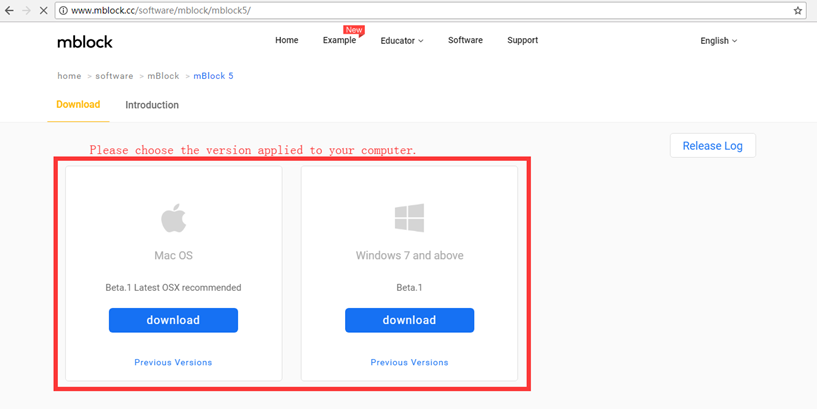
Task: Open the Release Log button
Action: [713, 146]
